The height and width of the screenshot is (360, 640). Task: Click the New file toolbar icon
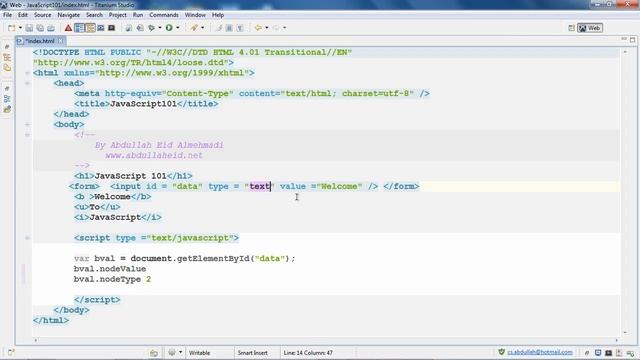coord(11,28)
